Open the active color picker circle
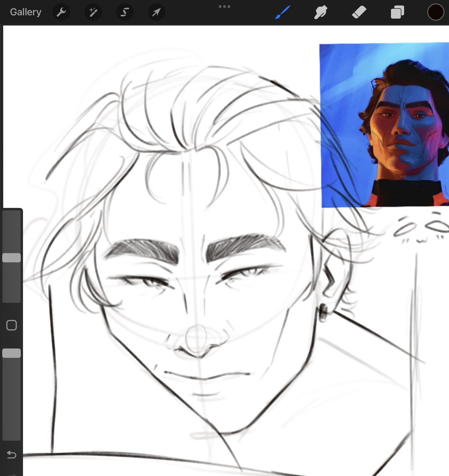Image resolution: width=449 pixels, height=476 pixels. click(436, 12)
